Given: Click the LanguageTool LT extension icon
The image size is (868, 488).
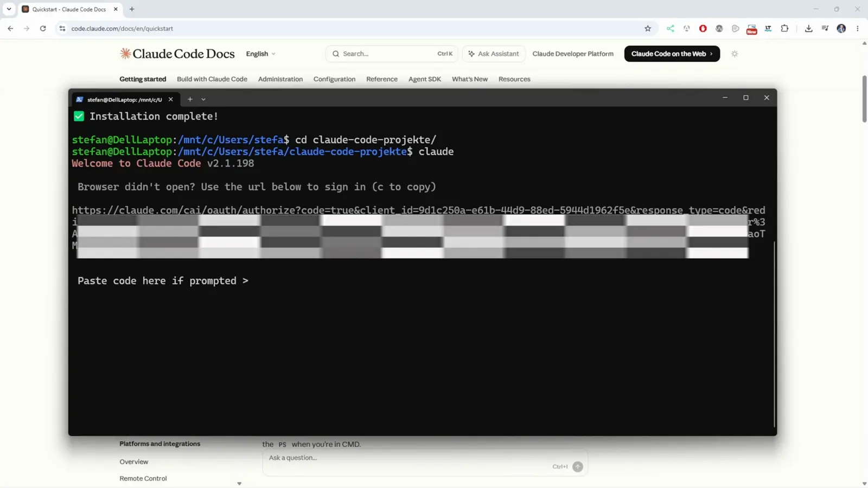Looking at the screenshot, I should click(x=768, y=28).
